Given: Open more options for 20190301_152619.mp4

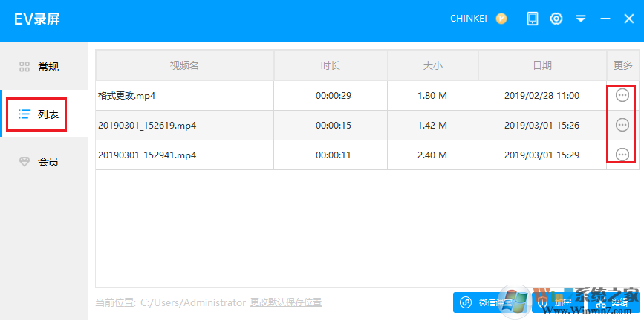Looking at the screenshot, I should coord(622,125).
